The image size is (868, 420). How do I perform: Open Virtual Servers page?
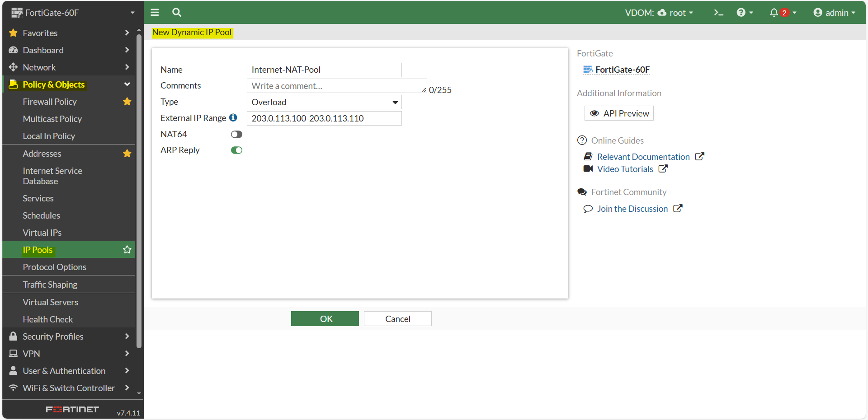(50, 302)
